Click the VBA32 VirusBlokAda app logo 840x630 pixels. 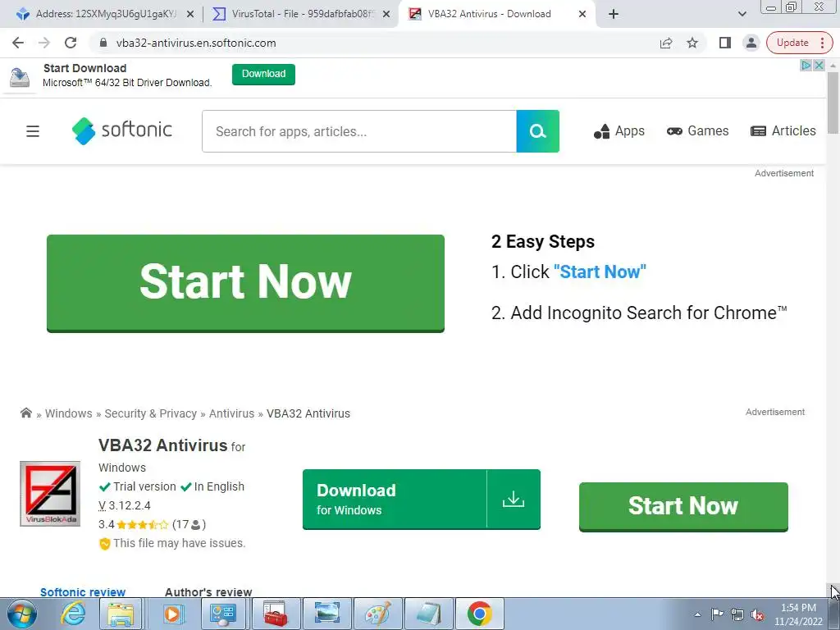[50, 494]
